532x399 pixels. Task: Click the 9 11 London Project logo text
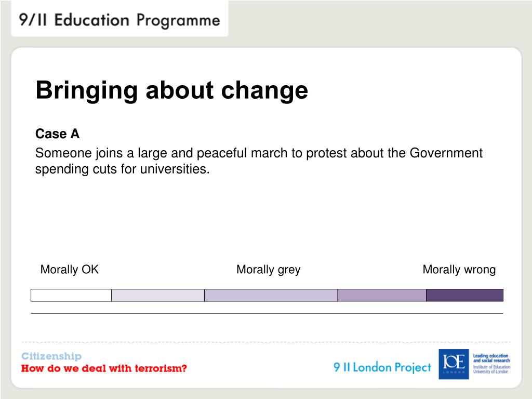pyautogui.click(x=382, y=367)
